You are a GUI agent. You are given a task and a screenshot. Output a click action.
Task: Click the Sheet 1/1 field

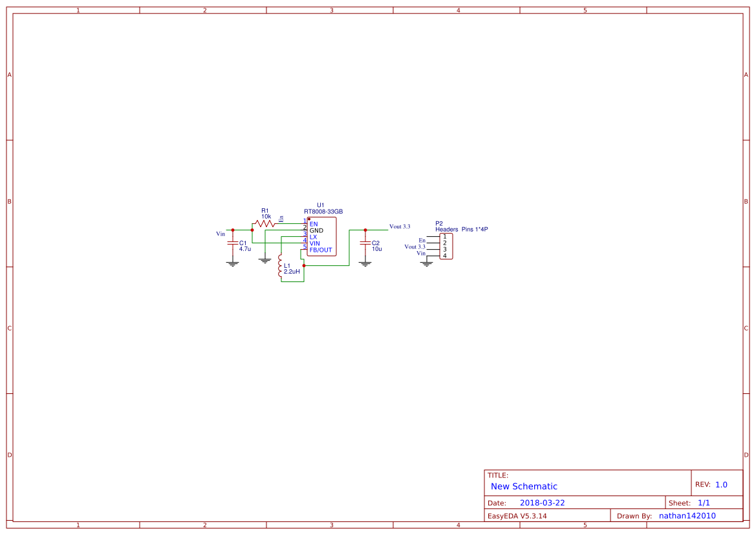click(x=705, y=502)
